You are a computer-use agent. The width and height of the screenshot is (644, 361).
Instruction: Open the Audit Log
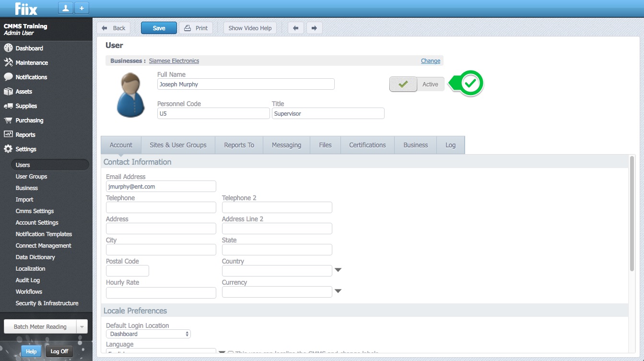pos(27,280)
